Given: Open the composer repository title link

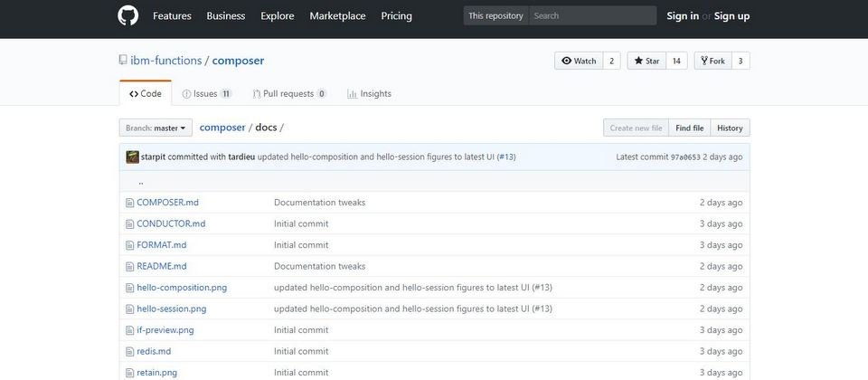Looking at the screenshot, I should 238,61.
